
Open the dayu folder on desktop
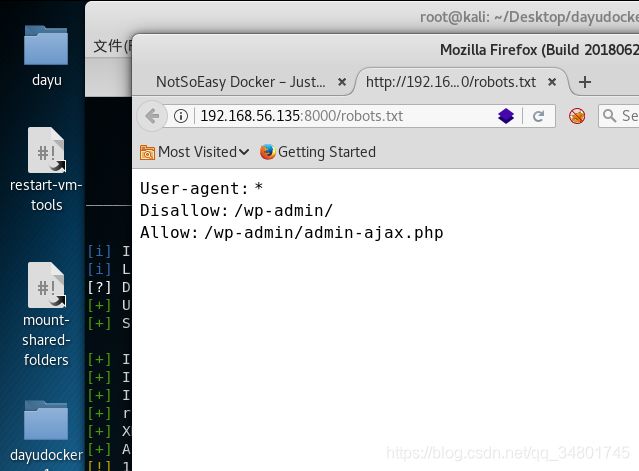(46, 46)
